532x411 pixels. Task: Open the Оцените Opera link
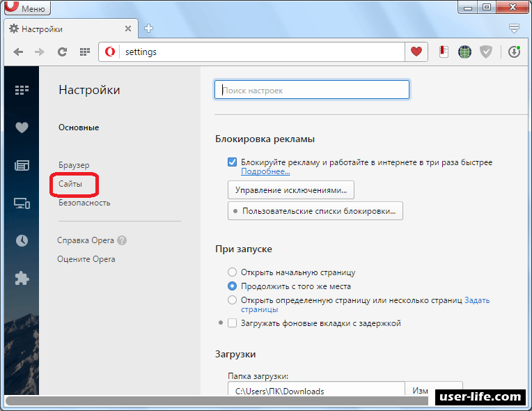[86, 259]
